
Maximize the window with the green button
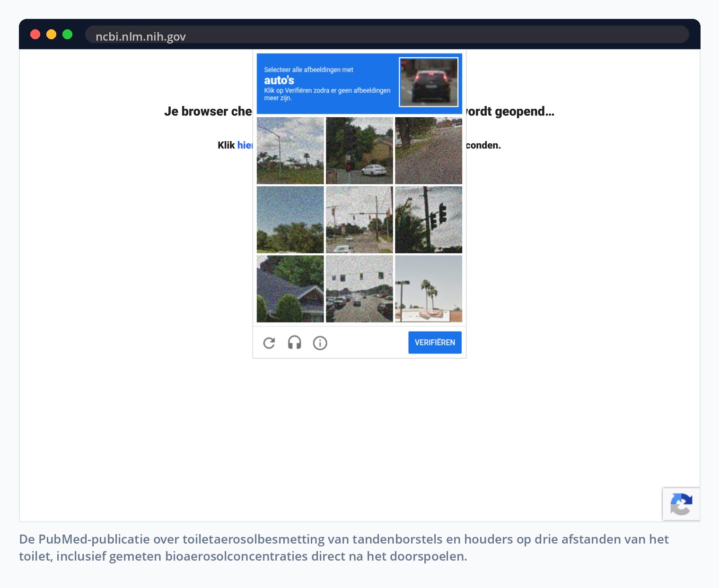coord(68,35)
